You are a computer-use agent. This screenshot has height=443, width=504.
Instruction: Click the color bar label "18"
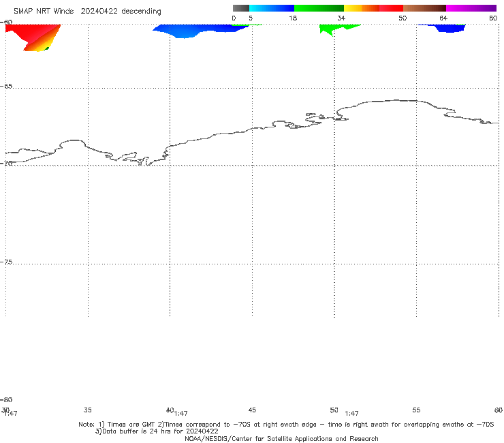293,18
